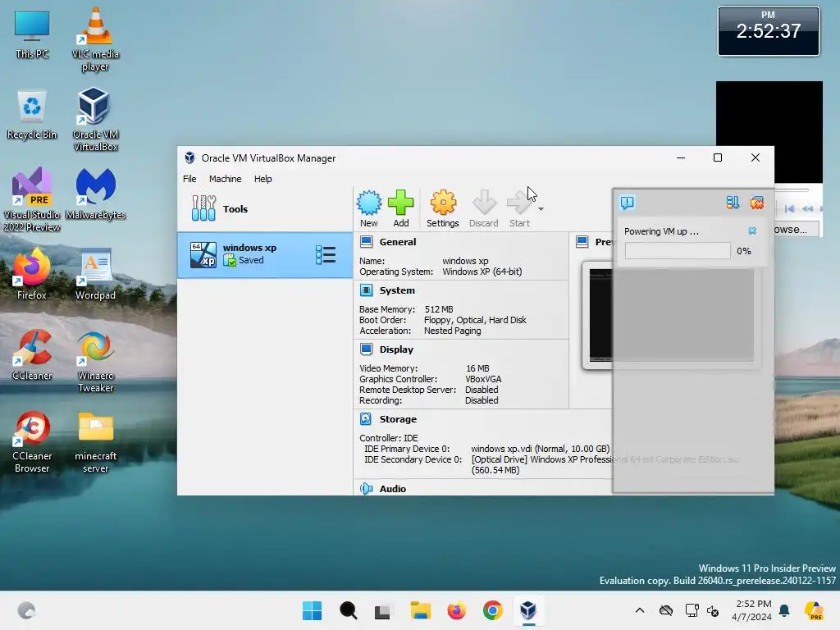Click the Display section header

pyautogui.click(x=396, y=349)
